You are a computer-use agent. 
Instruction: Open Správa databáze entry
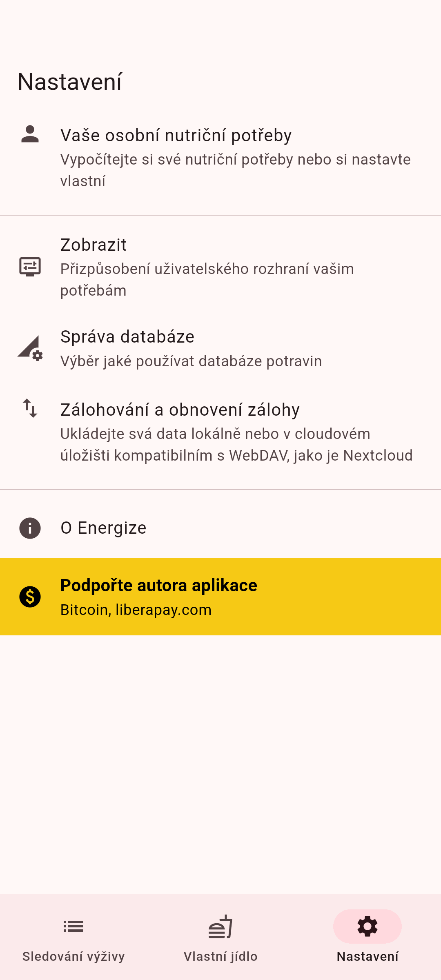click(127, 337)
